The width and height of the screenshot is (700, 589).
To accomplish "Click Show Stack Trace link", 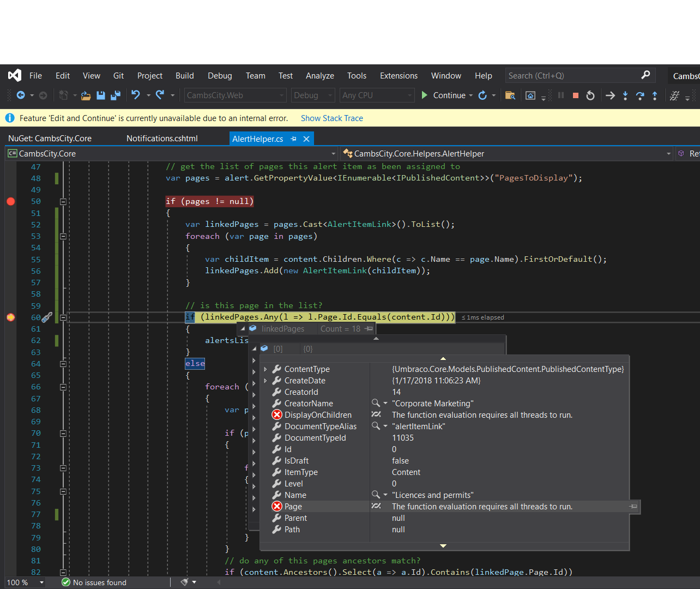I will point(331,118).
